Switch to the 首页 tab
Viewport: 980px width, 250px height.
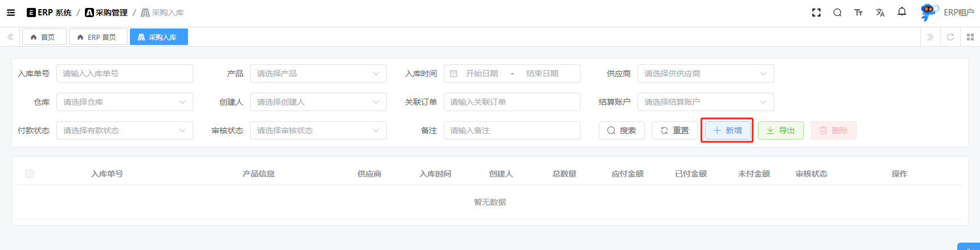(x=44, y=37)
